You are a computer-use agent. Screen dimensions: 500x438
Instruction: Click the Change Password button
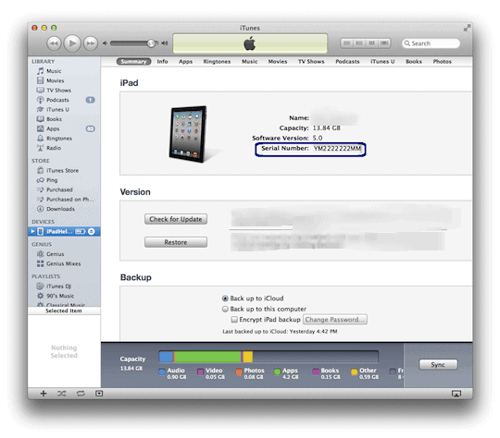[x=335, y=320]
